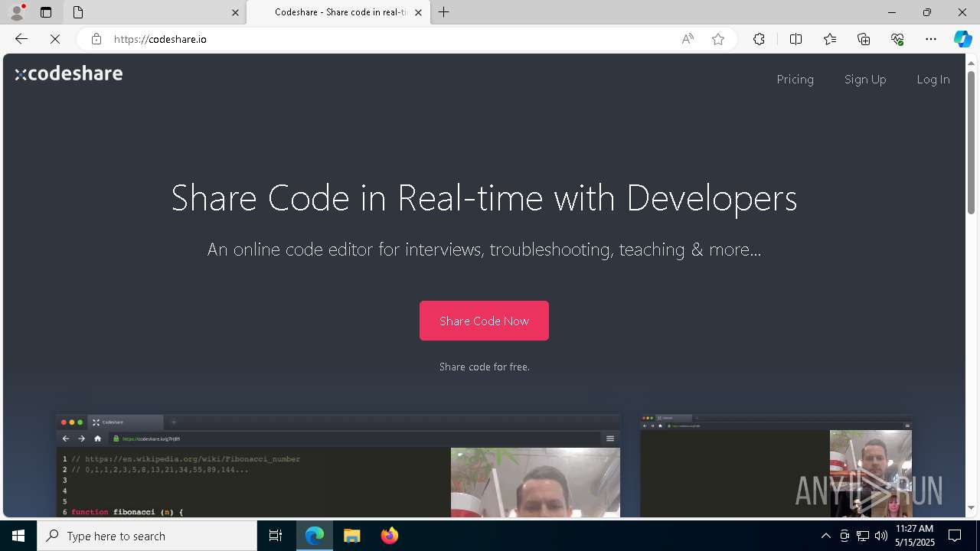Click the scrollbar down arrow
The image size is (980, 551).
[971, 508]
